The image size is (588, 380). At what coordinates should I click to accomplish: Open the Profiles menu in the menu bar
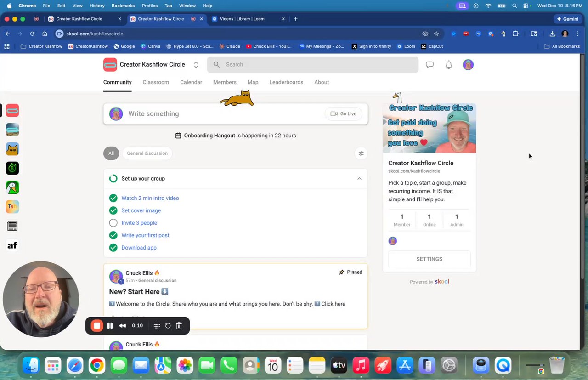(x=150, y=6)
